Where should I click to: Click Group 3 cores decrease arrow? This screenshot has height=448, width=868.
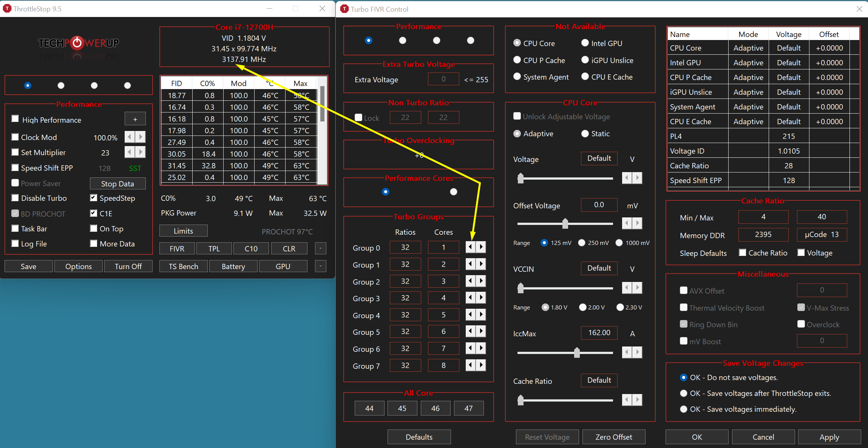click(x=470, y=298)
